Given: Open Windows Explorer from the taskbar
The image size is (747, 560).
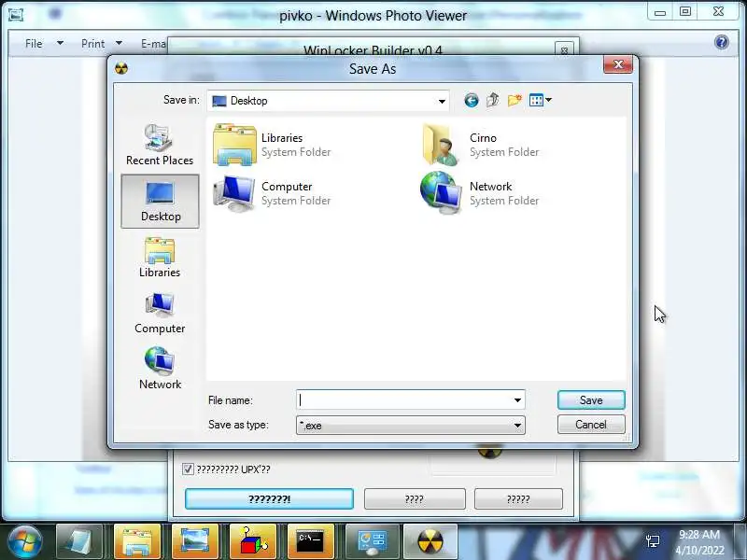Looking at the screenshot, I should click(137, 542).
